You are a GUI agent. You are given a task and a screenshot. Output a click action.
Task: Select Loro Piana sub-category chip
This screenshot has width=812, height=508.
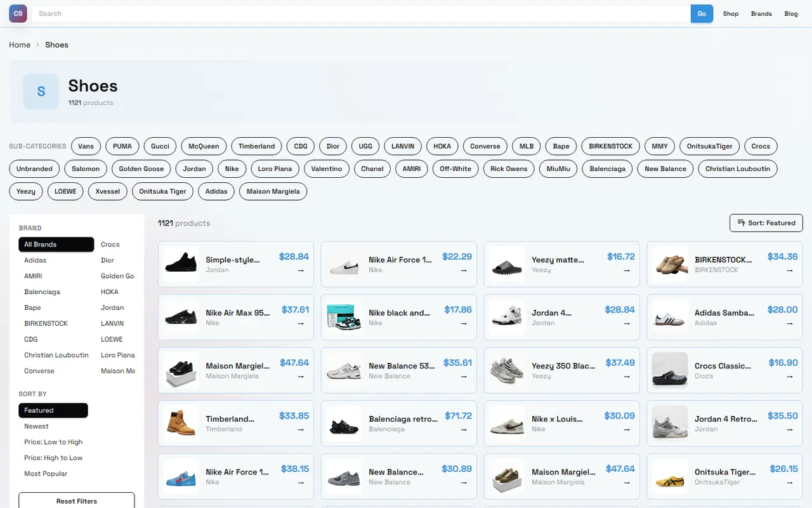[x=275, y=169]
